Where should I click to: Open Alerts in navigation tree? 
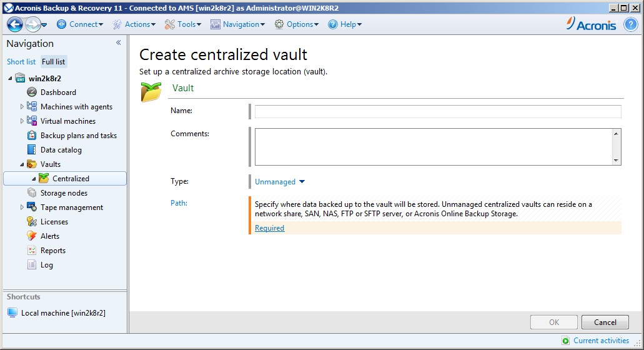tap(50, 236)
